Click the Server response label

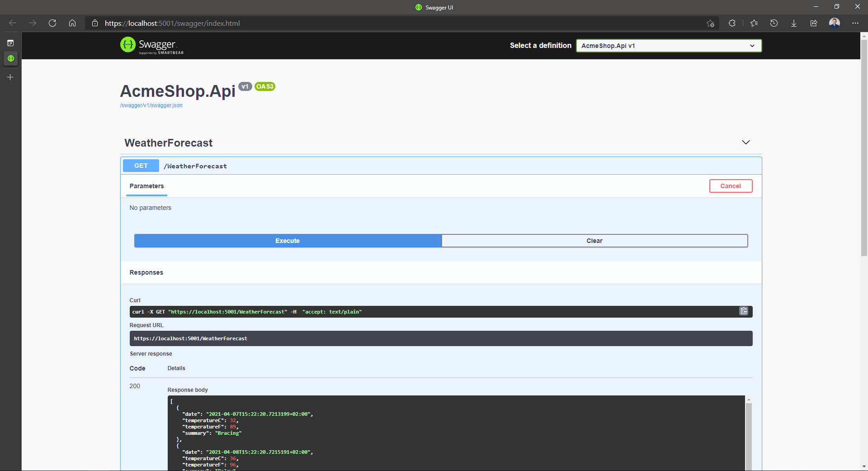tap(151, 354)
